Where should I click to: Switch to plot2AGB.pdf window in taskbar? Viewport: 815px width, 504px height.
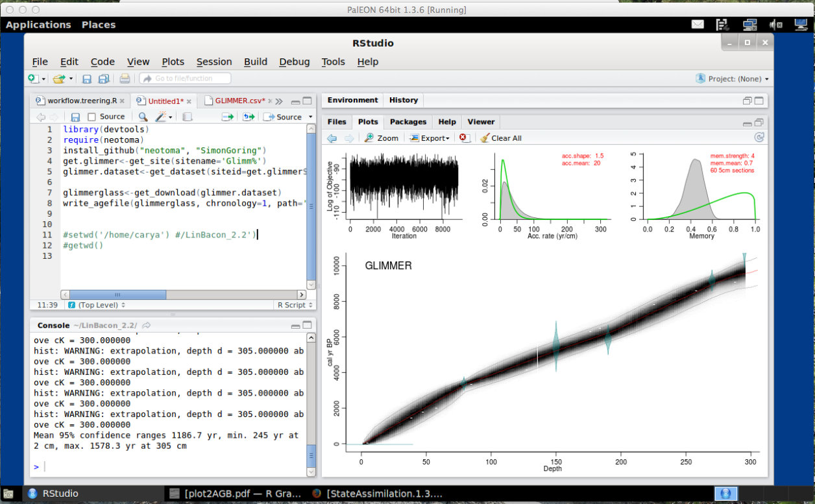point(237,494)
